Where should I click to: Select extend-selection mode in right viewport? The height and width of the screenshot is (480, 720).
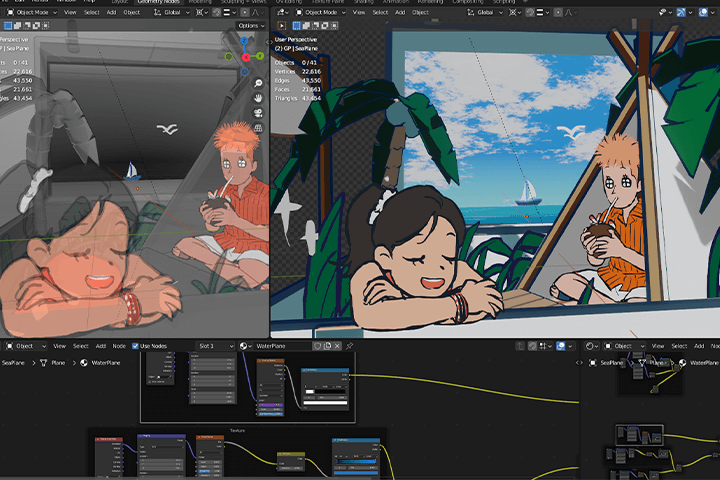[x=306, y=26]
